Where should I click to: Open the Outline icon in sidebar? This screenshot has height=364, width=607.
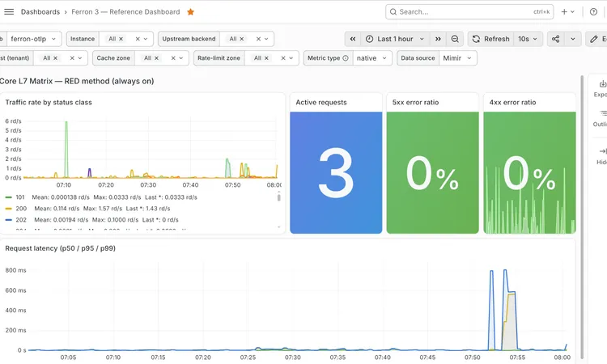point(603,113)
